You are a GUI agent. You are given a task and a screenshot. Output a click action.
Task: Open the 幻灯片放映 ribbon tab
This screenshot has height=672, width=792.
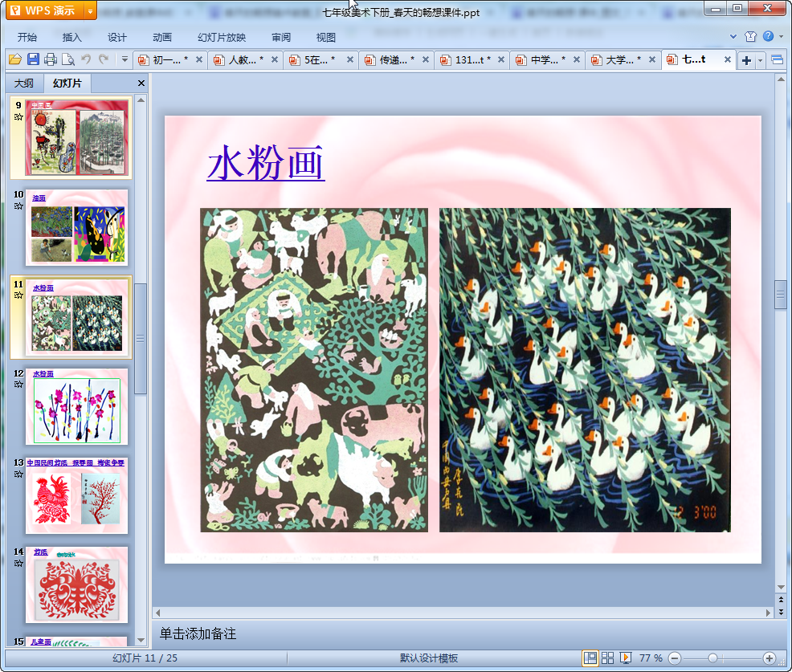[x=222, y=38]
